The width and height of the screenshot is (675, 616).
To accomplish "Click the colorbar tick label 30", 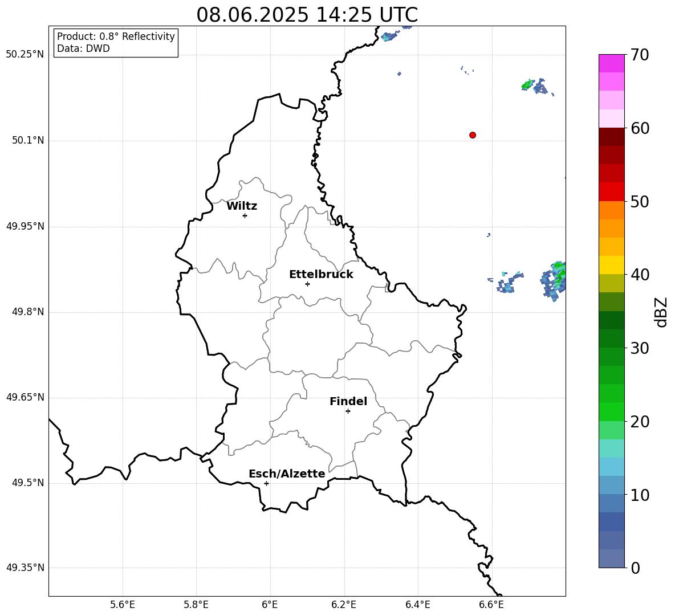I will (x=640, y=348).
